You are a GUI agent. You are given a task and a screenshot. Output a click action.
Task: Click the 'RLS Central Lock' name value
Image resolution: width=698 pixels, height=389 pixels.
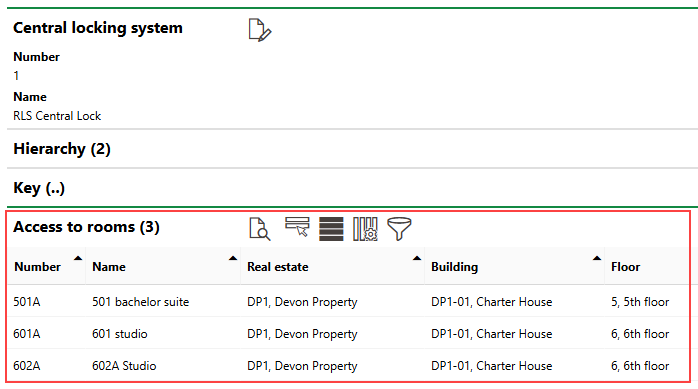coord(57,116)
